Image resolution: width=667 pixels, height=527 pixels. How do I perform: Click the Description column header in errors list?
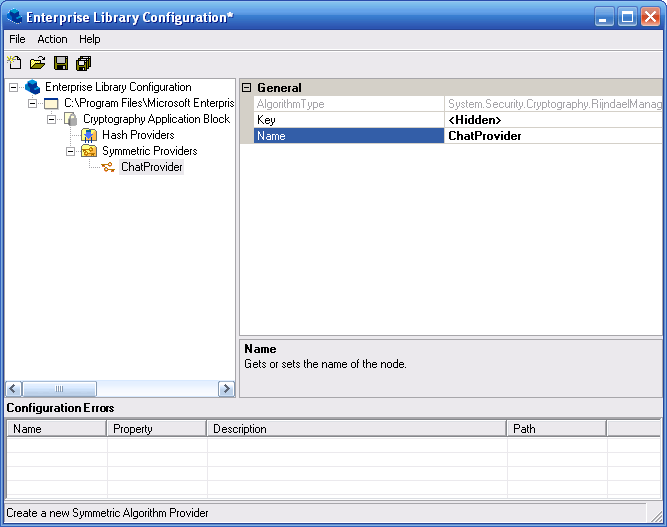(x=356, y=429)
